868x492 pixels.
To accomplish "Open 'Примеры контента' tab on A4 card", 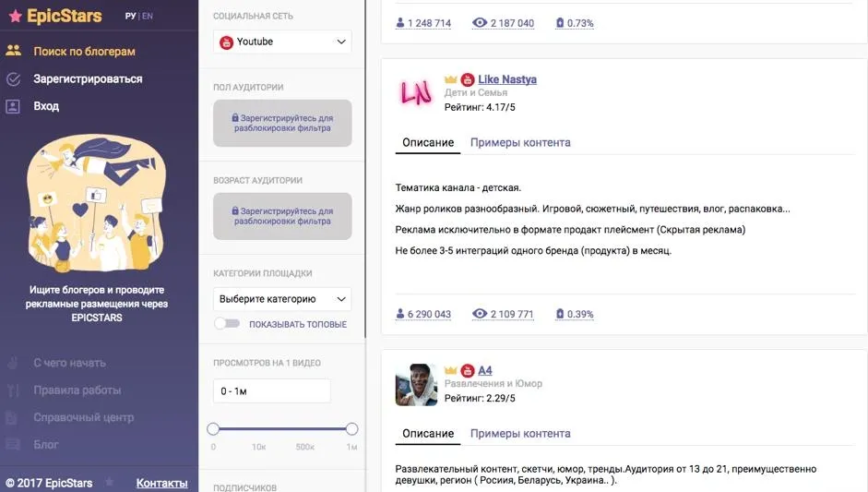I will coord(520,434).
